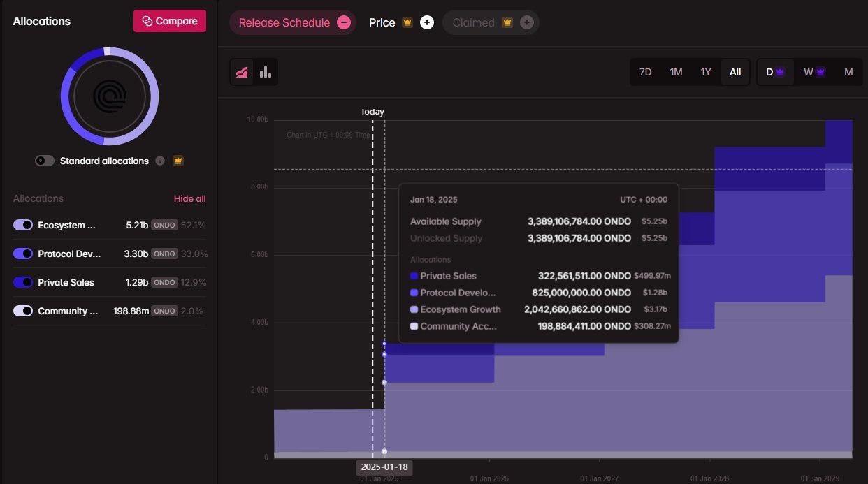
Task: Toggle the Ecosystem allocation visibility
Action: [23, 225]
